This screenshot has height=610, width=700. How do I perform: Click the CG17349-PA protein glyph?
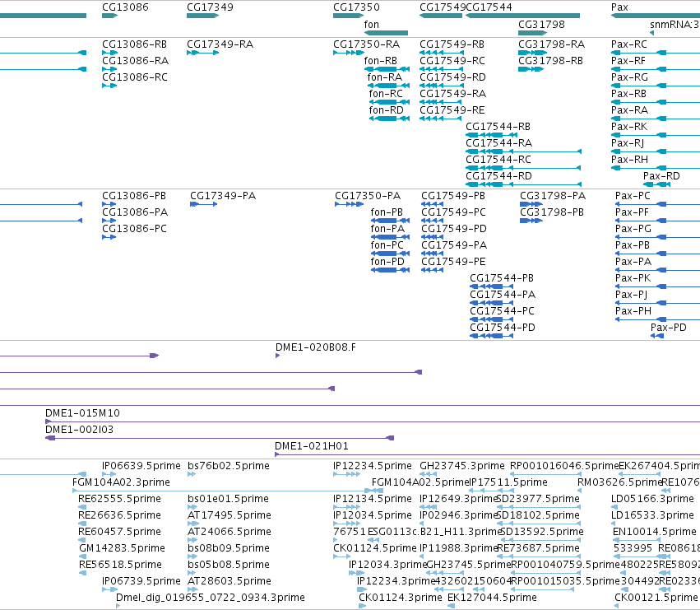pyautogui.click(x=203, y=204)
